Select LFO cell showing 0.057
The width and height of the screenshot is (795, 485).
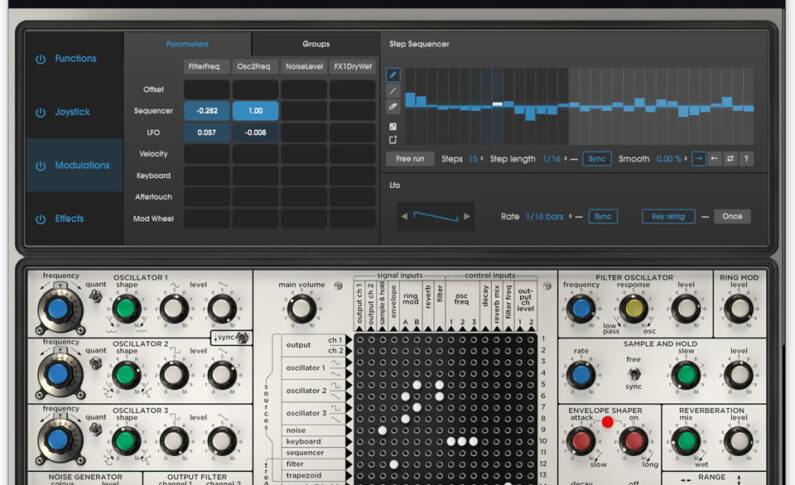click(206, 133)
